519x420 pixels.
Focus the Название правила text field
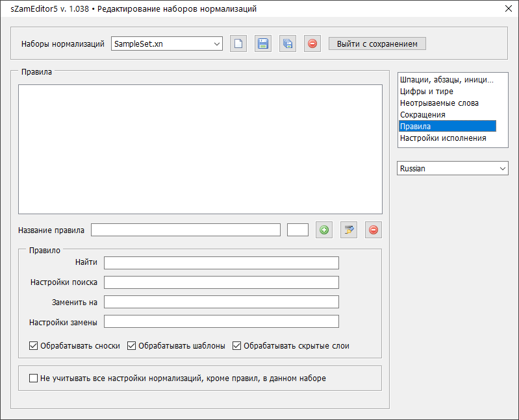click(x=185, y=230)
